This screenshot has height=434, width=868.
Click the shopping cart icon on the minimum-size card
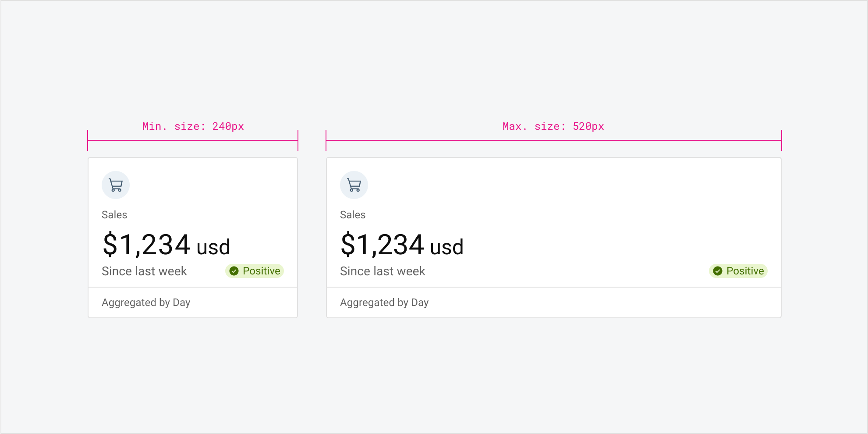(x=116, y=185)
